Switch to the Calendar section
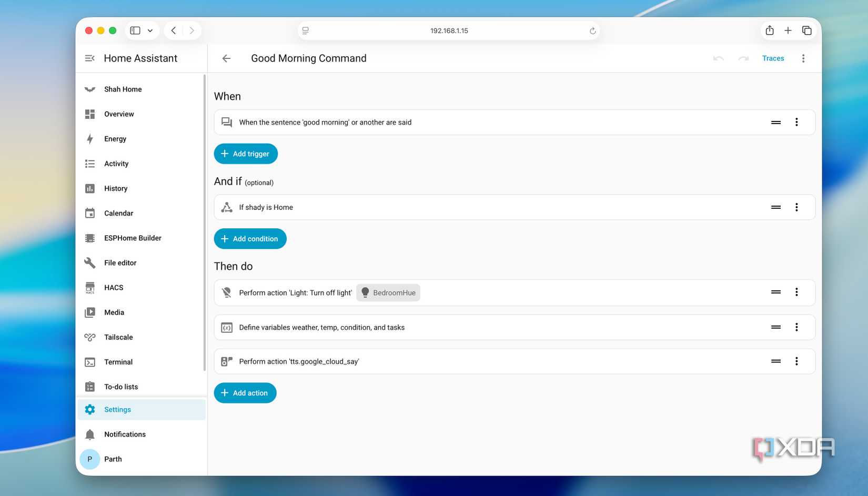The image size is (868, 496). point(118,213)
